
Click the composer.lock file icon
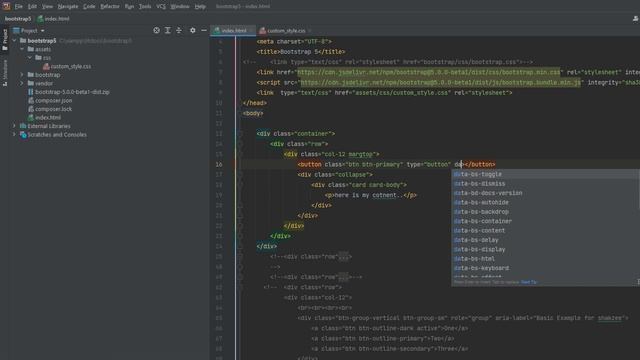point(31,109)
